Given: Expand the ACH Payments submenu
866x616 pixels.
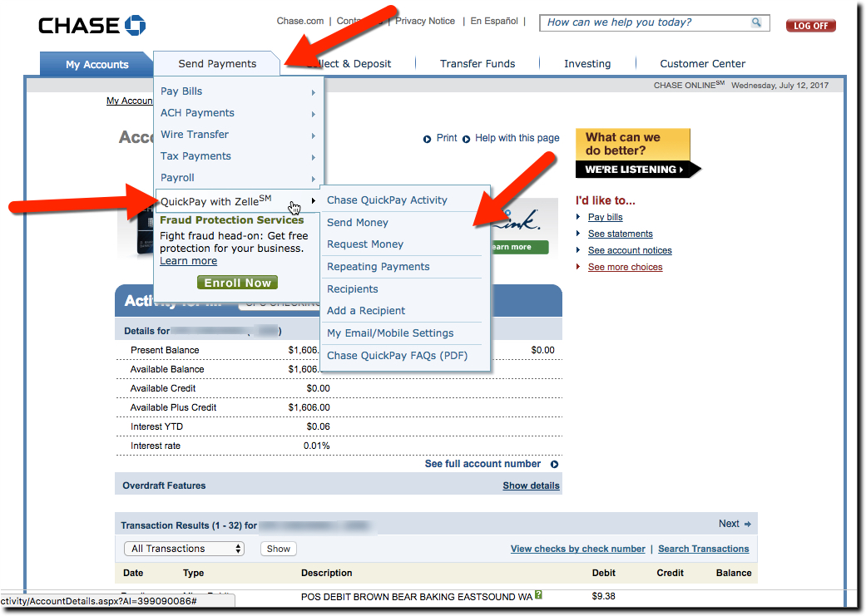Looking at the screenshot, I should (x=197, y=112).
